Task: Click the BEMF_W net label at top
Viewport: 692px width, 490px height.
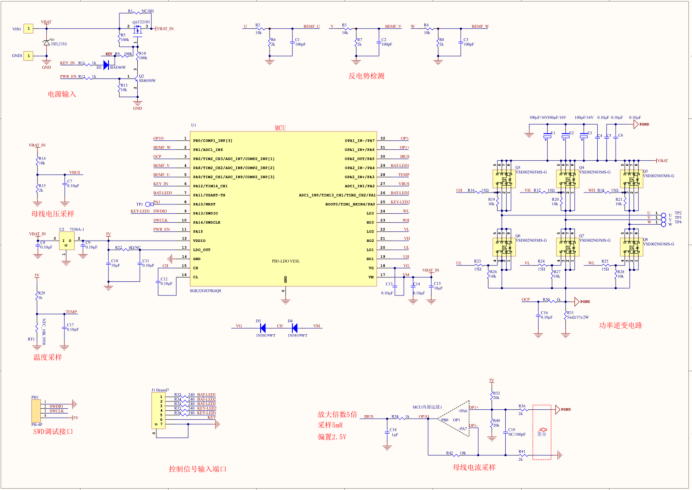Action: [480, 26]
